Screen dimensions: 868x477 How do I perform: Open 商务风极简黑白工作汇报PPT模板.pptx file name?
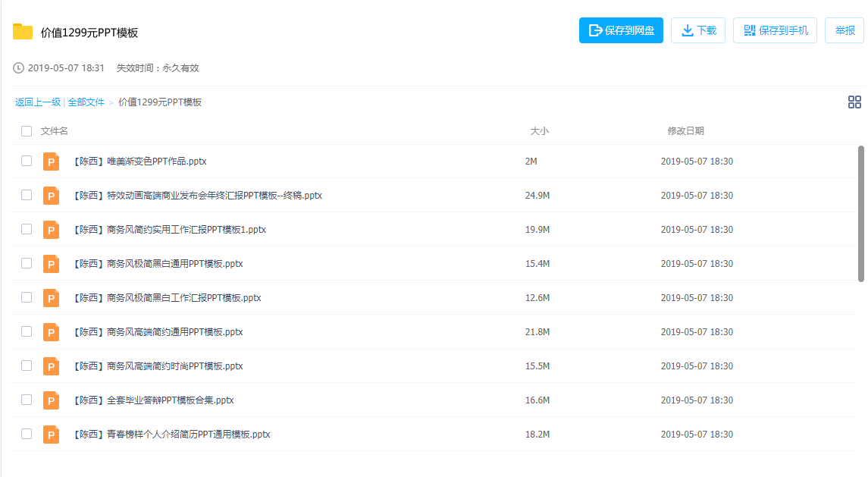(167, 298)
